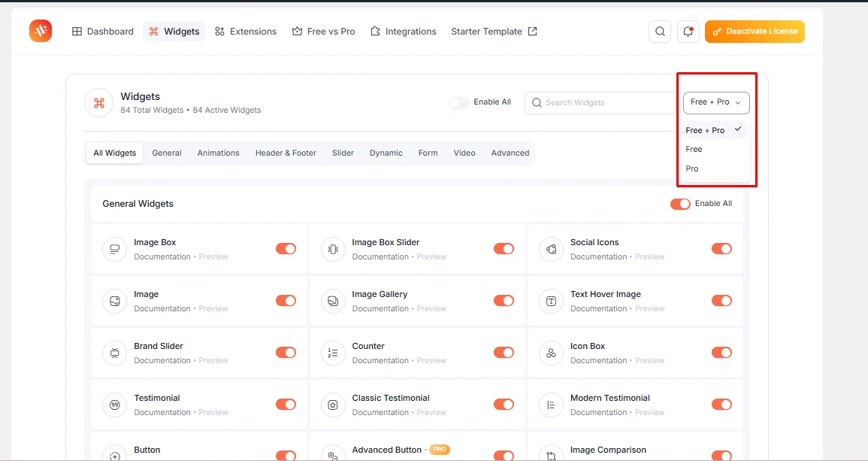This screenshot has height=461, width=868.
Task: Click the Classic Testimonial widget icon
Action: (333, 405)
